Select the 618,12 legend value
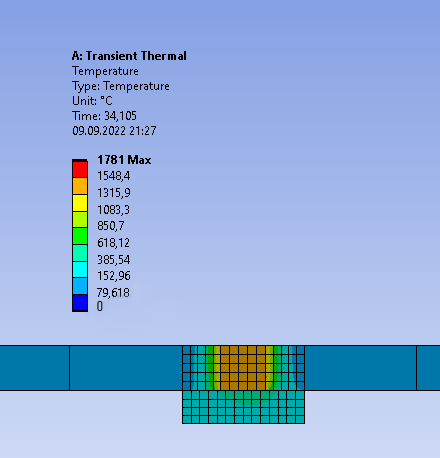The width and height of the screenshot is (440, 458). tap(113, 243)
